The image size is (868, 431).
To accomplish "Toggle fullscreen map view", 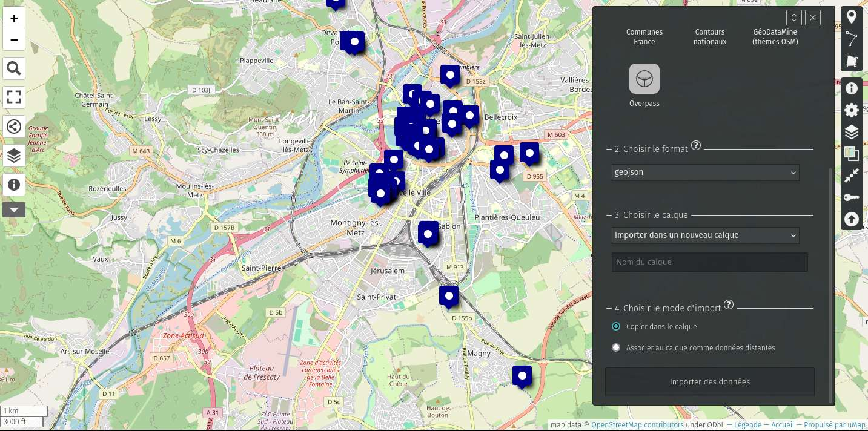I will pos(14,97).
